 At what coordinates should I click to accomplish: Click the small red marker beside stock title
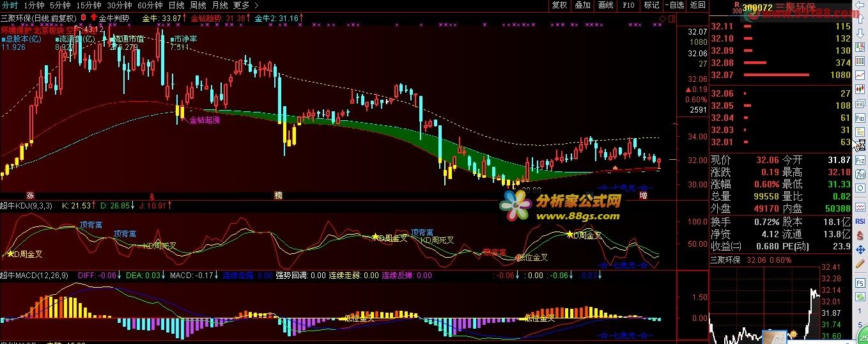pos(84,18)
